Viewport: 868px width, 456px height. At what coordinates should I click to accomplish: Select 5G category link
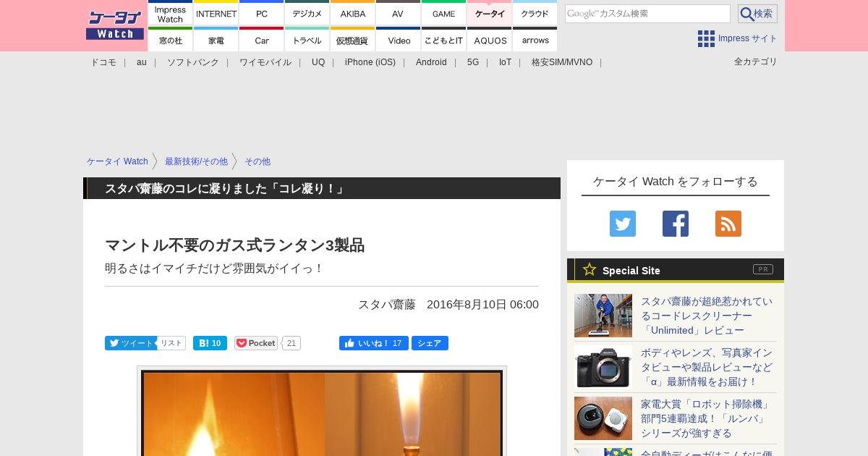(x=473, y=62)
